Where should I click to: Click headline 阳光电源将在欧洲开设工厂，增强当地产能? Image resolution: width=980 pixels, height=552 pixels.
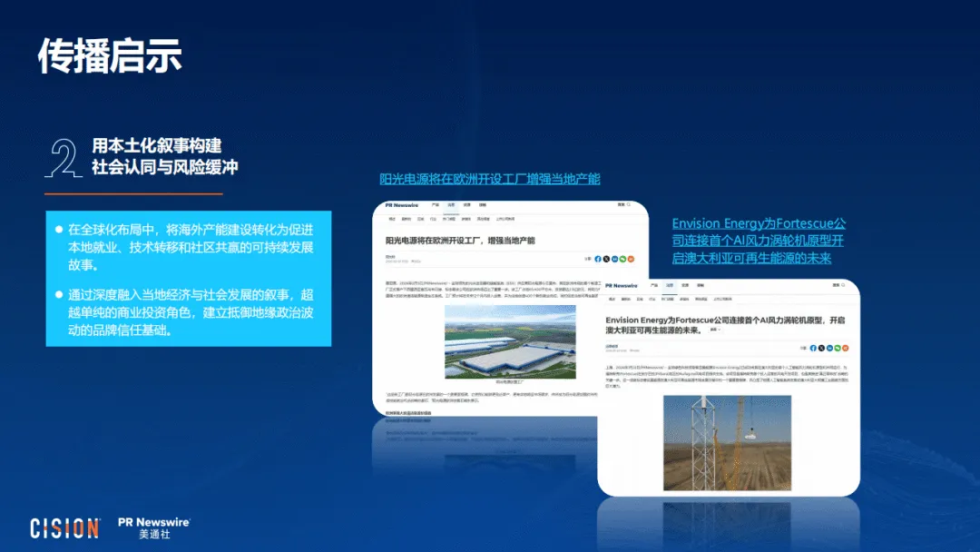tap(460, 241)
